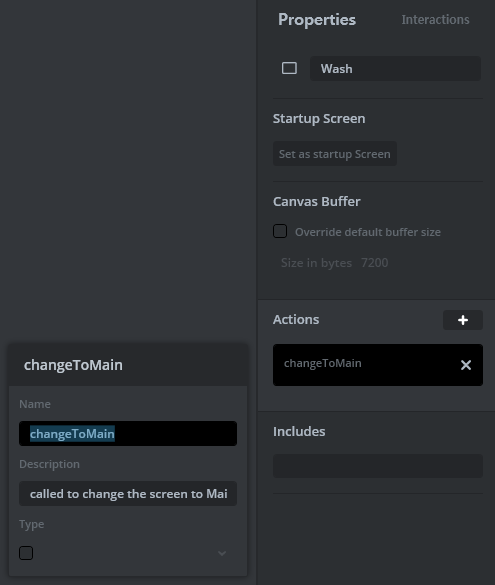Expand the Type dropdown chevron

click(x=222, y=553)
